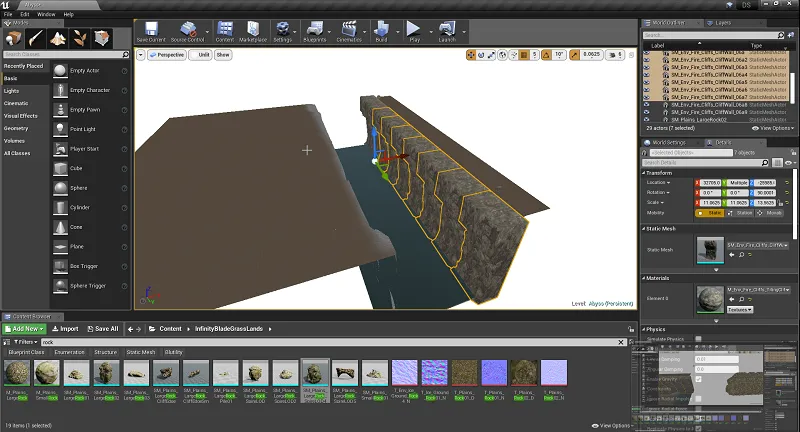The height and width of the screenshot is (432, 800).
Task: Select the Place mode icon
Action: (x=13, y=38)
